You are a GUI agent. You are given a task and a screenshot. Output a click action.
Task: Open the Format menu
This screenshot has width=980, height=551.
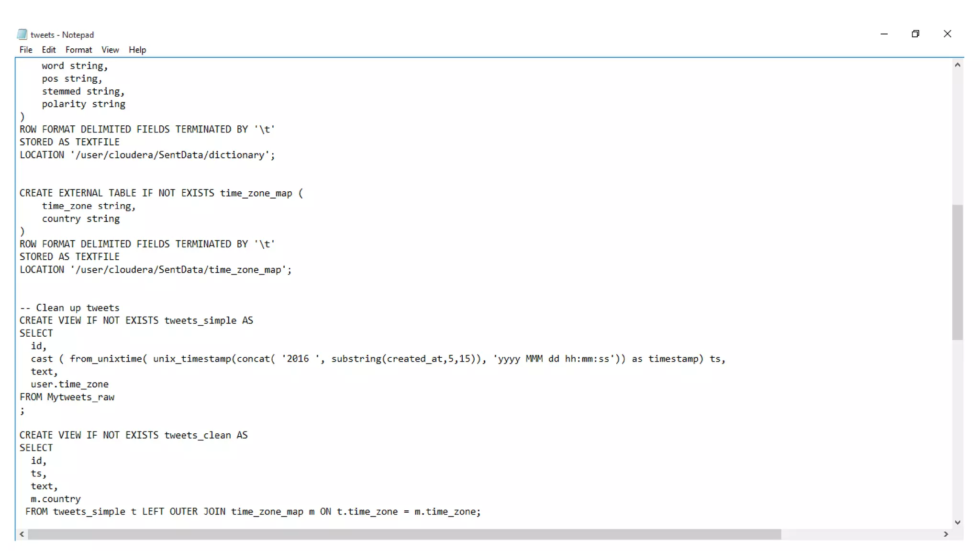pyautogui.click(x=78, y=50)
